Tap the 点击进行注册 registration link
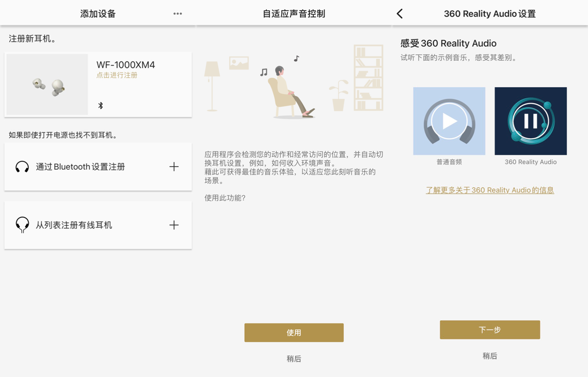Screen dimensions: 588x377 point(117,75)
